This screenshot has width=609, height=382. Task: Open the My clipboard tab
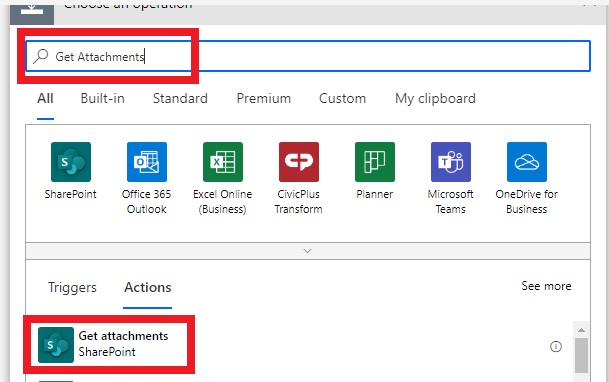tap(435, 99)
